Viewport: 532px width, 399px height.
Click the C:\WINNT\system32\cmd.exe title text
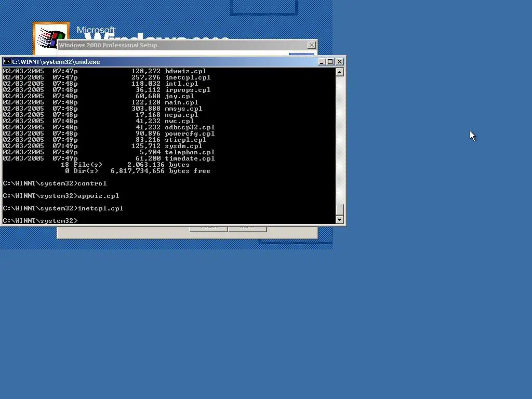56,62
